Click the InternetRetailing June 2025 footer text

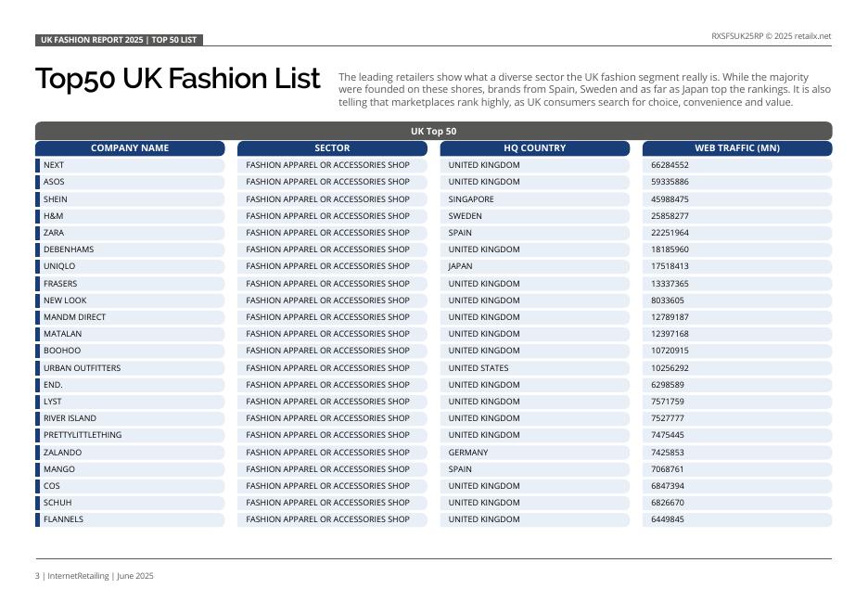pos(95,576)
